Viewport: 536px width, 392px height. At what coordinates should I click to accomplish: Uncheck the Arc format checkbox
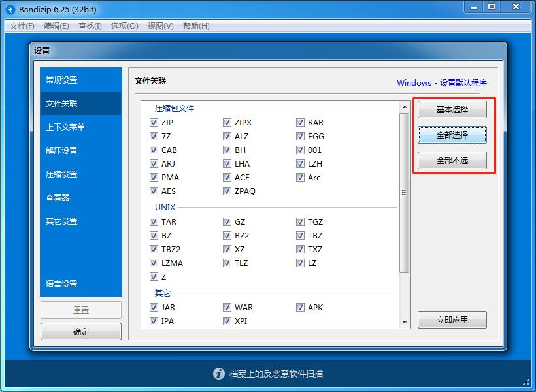300,177
